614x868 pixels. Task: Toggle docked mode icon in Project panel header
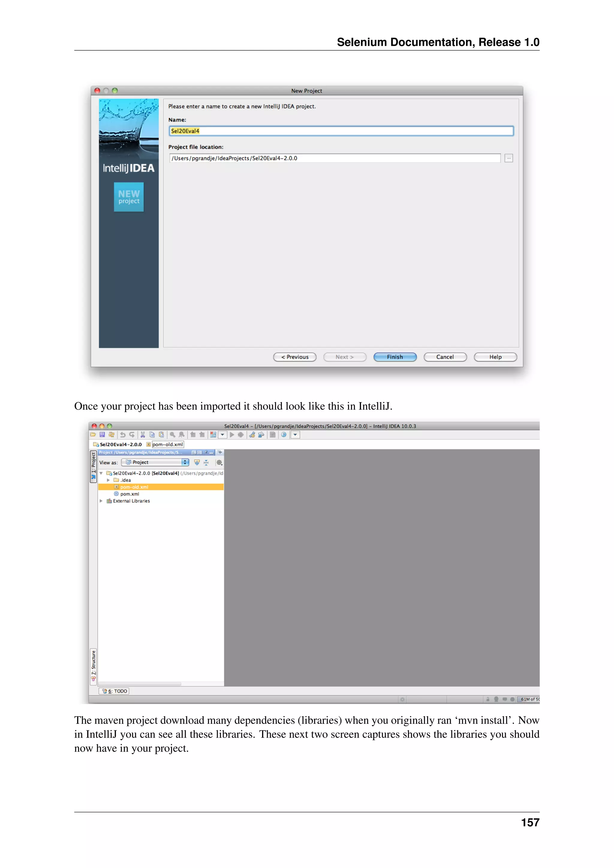(200, 452)
